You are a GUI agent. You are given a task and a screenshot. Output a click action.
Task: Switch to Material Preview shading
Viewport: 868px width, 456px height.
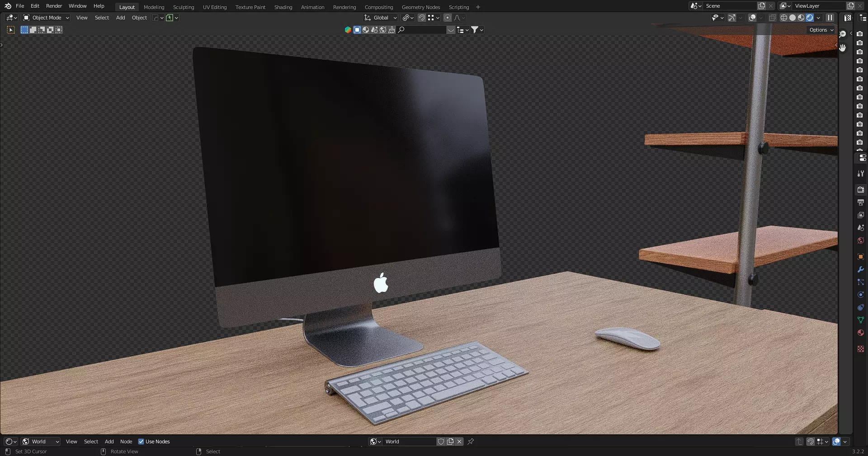pos(801,18)
